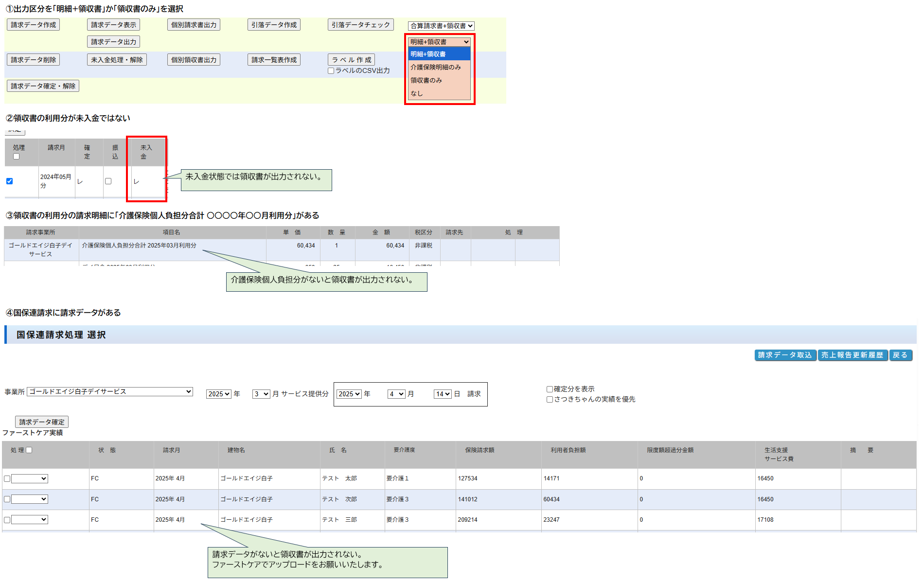Check the 確定分を表示 option
924x583 pixels.
click(x=550, y=389)
